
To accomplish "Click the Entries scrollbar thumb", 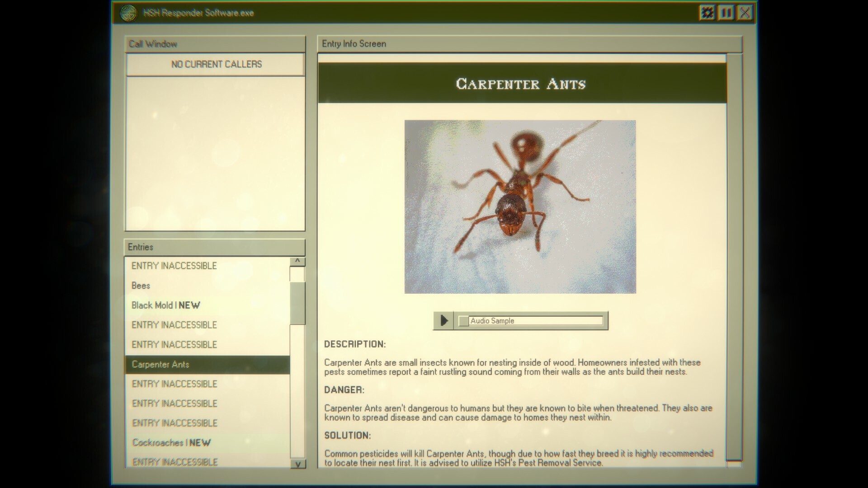I will point(297,303).
